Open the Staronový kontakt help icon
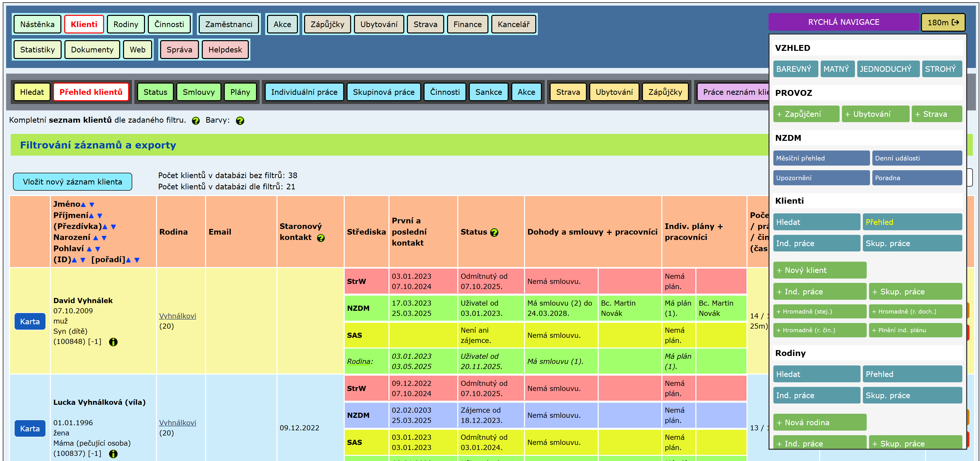The image size is (980, 461). pos(321,238)
